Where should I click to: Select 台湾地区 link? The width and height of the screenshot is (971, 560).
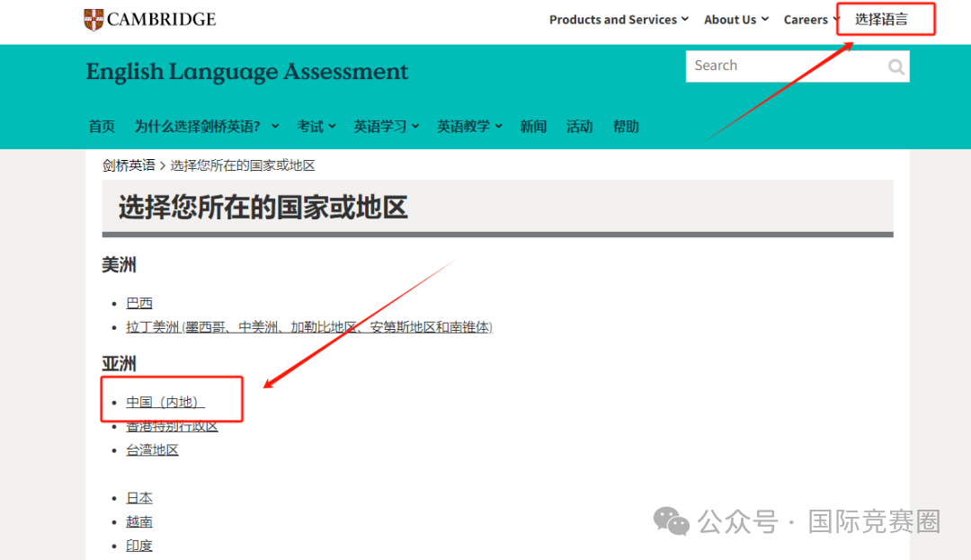tap(152, 450)
